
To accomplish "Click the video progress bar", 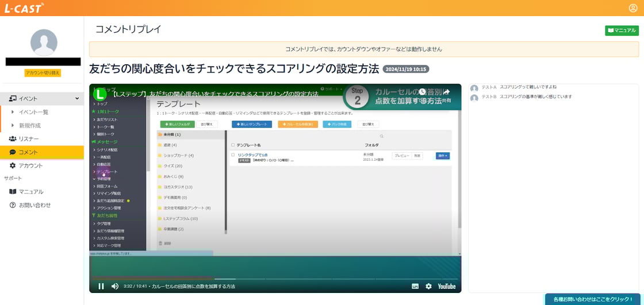I will click(x=275, y=279).
